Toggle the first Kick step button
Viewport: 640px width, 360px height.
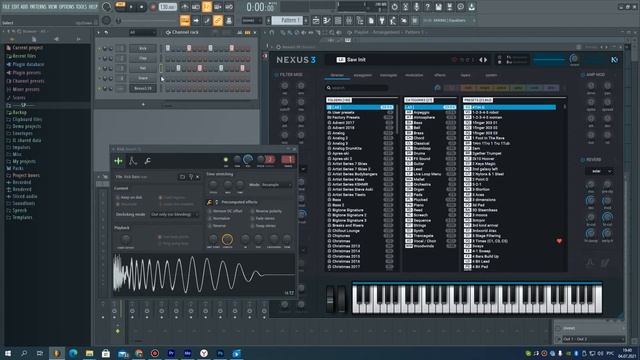tap(167, 48)
